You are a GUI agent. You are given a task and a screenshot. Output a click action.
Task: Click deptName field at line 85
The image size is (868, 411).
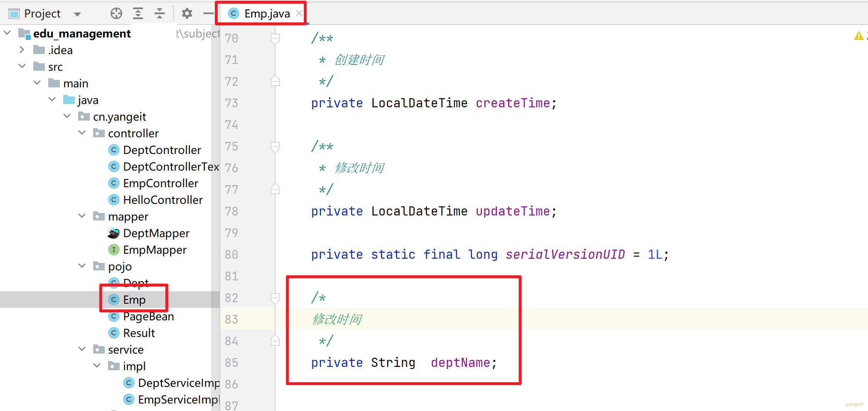tap(460, 362)
